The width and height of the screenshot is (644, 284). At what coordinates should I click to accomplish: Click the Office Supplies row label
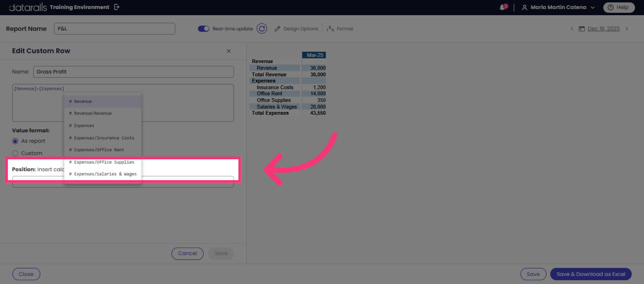274,100
